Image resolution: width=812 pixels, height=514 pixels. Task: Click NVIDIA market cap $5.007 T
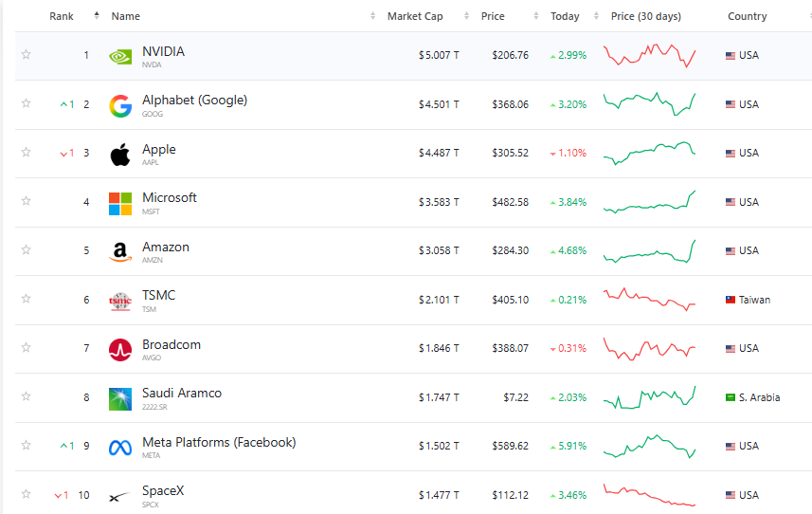point(439,55)
